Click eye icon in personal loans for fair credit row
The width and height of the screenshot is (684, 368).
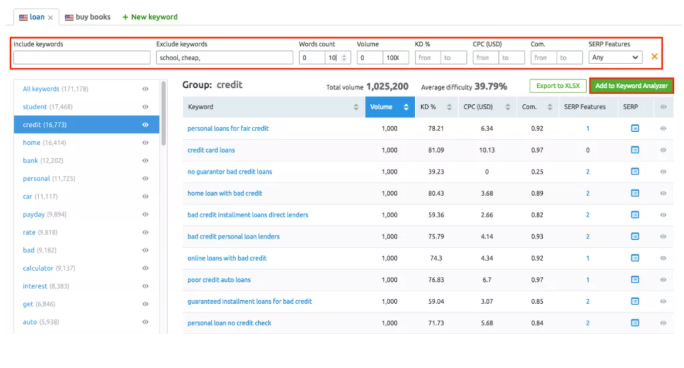pos(663,129)
